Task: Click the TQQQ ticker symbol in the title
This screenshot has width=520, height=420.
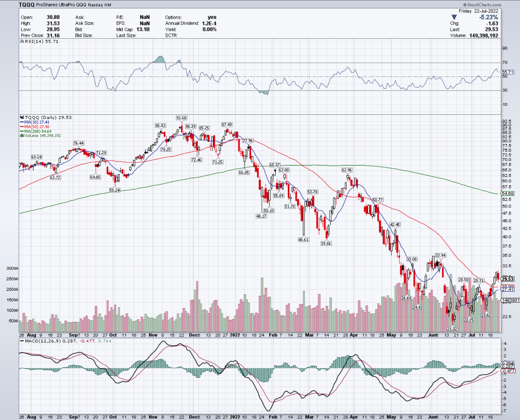Action: pos(26,5)
